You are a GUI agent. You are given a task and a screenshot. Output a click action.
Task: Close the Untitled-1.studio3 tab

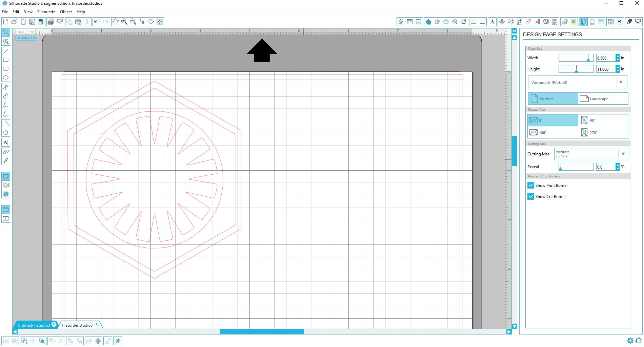coord(54,324)
